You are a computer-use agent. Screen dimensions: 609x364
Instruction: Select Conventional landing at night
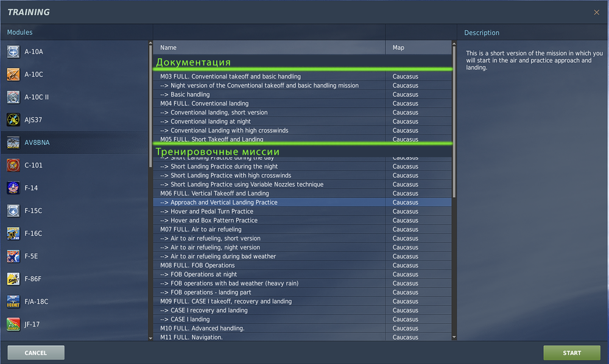point(302,121)
